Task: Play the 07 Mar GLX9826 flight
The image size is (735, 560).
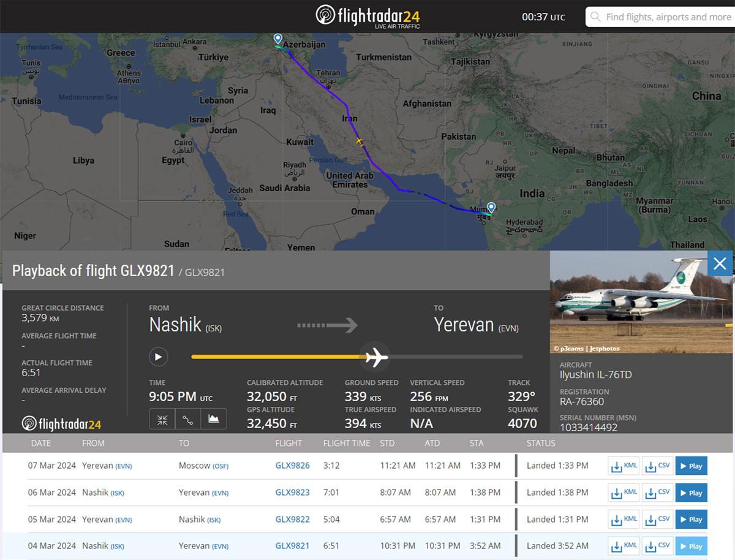Action: tap(691, 466)
